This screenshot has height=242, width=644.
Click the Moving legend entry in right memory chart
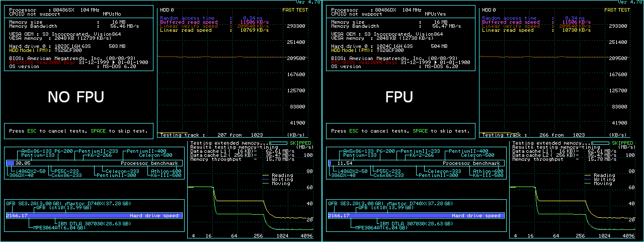(x=599, y=184)
